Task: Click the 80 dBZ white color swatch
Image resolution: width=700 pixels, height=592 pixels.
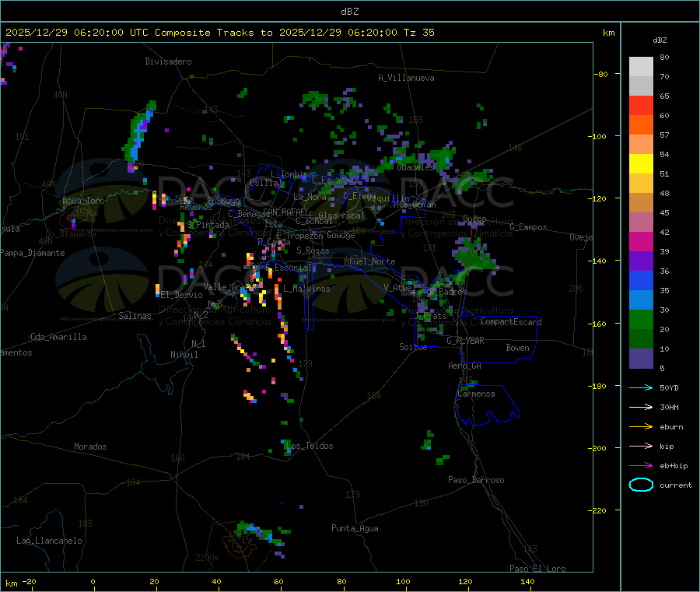Action: (x=641, y=67)
